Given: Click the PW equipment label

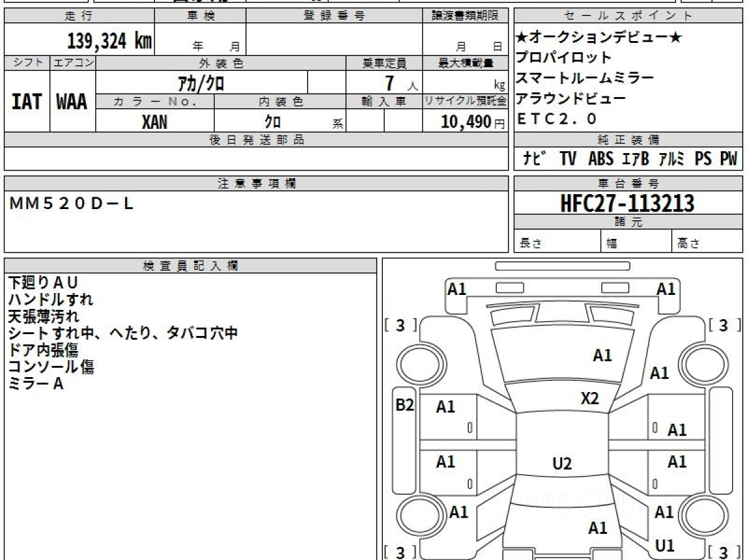Looking at the screenshot, I should (728, 159).
